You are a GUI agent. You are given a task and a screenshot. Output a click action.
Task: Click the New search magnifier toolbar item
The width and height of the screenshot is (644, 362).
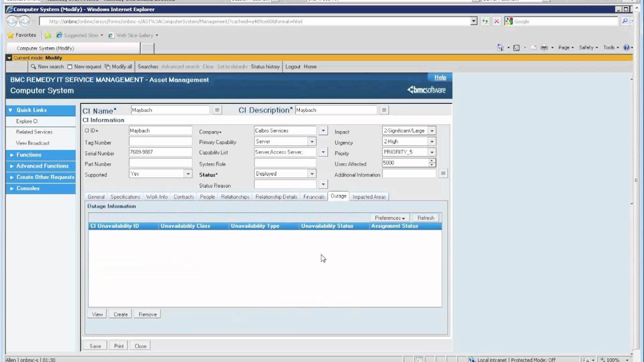click(x=47, y=66)
